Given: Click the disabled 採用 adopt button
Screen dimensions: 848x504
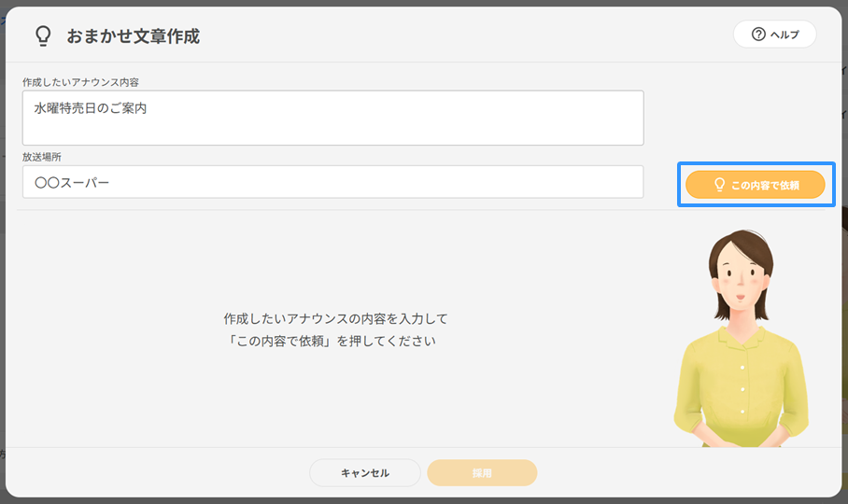Looking at the screenshot, I should [x=482, y=473].
